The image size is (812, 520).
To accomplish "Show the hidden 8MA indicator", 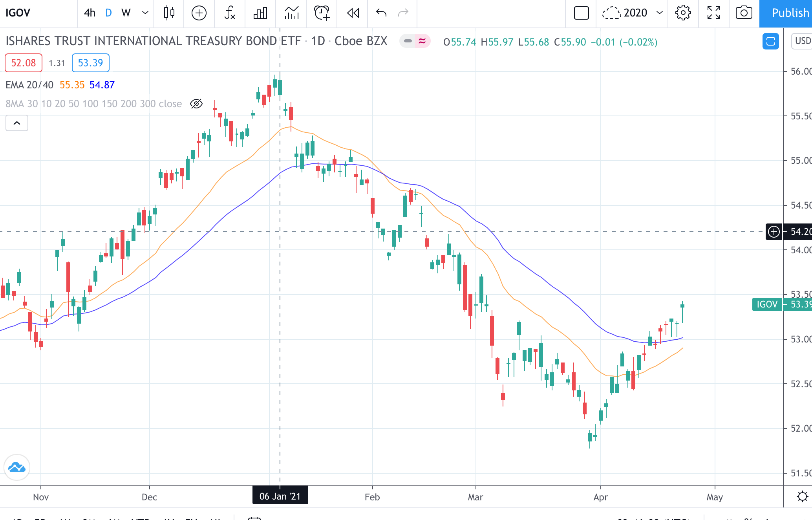I will click(x=196, y=104).
